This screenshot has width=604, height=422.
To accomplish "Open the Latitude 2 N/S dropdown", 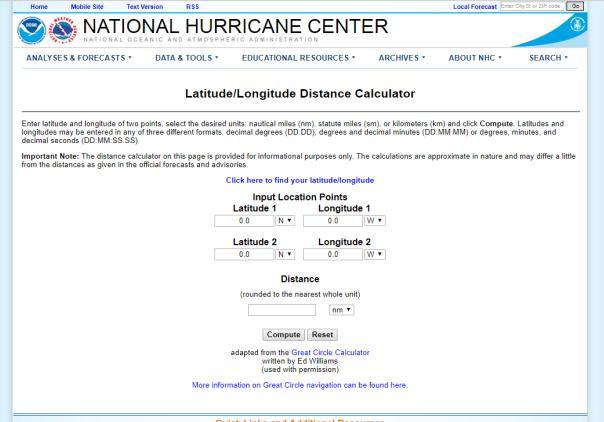I will 285,255.
